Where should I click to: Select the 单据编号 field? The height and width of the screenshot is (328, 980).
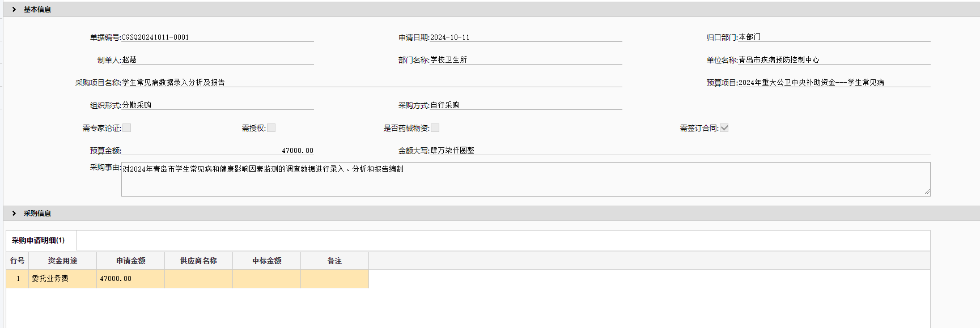[218, 37]
